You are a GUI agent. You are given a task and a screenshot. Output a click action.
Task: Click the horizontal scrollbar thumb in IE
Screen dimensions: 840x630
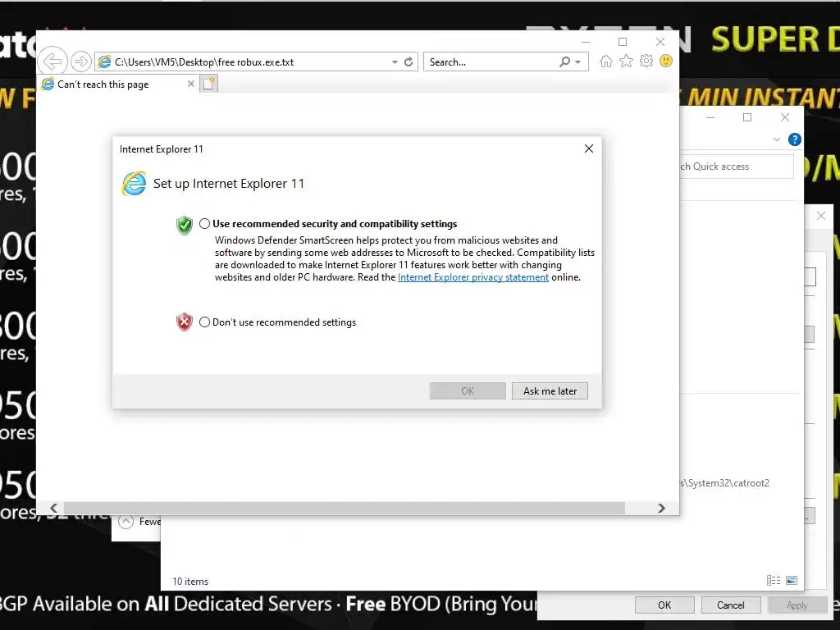tap(344, 508)
